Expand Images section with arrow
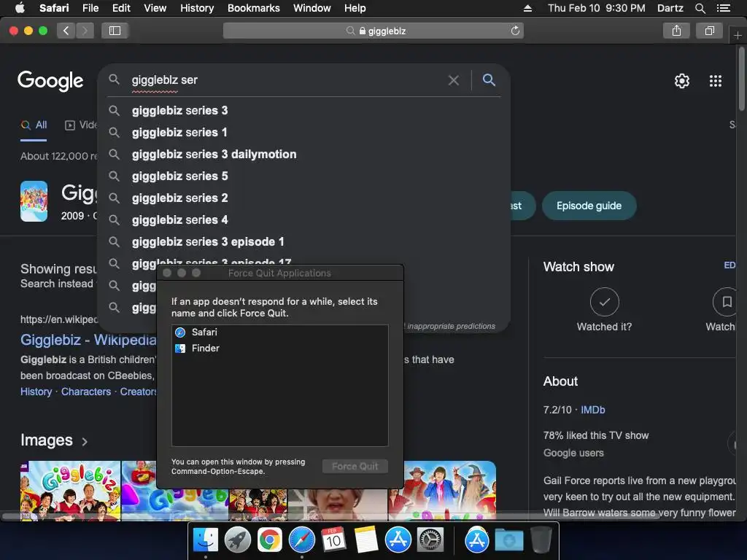 [x=85, y=442]
